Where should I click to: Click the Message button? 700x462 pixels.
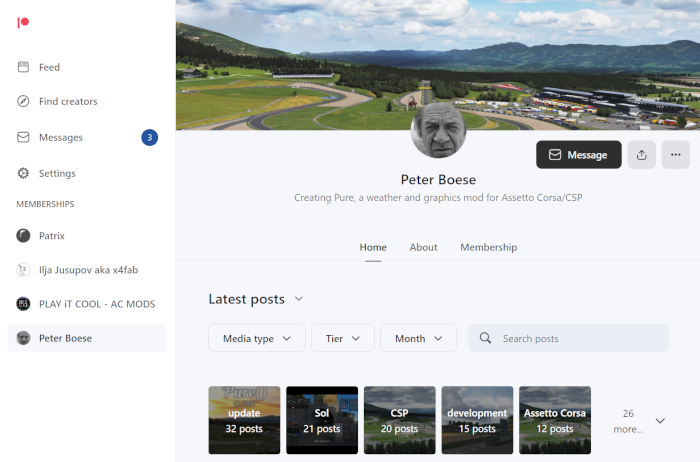pos(579,154)
